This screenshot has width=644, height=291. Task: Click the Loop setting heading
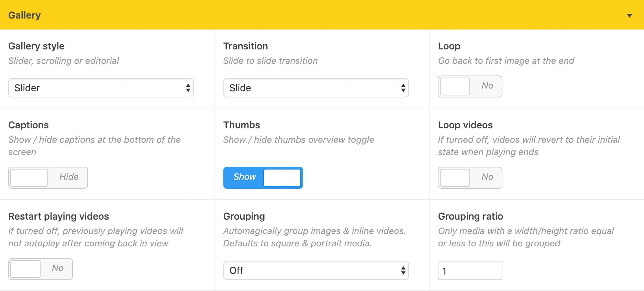pos(449,46)
